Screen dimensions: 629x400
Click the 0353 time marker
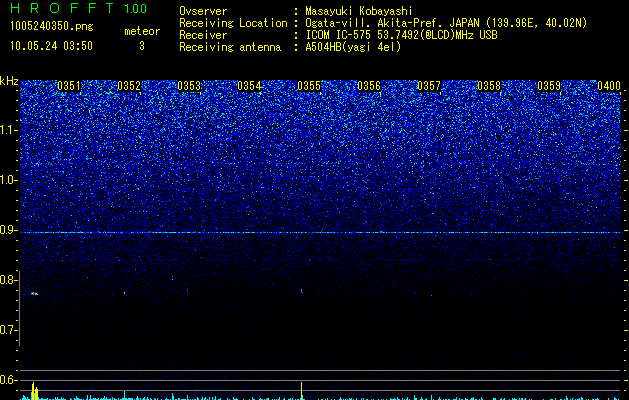pos(189,86)
